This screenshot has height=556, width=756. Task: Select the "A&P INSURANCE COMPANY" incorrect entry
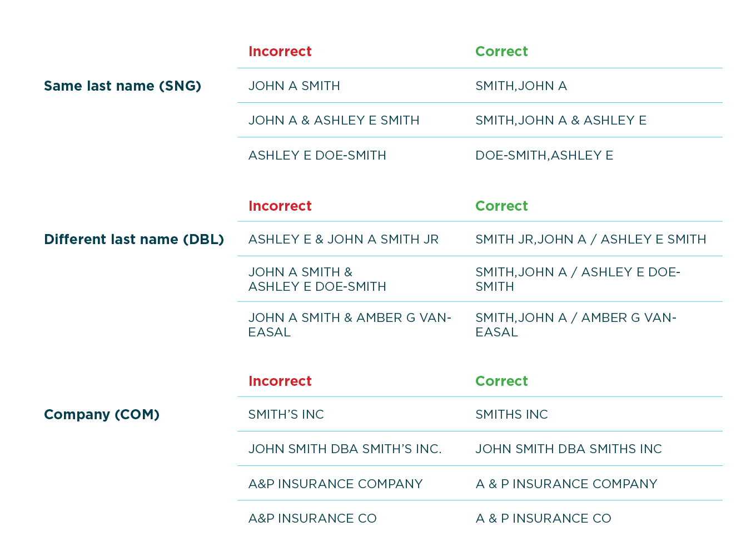point(335,484)
